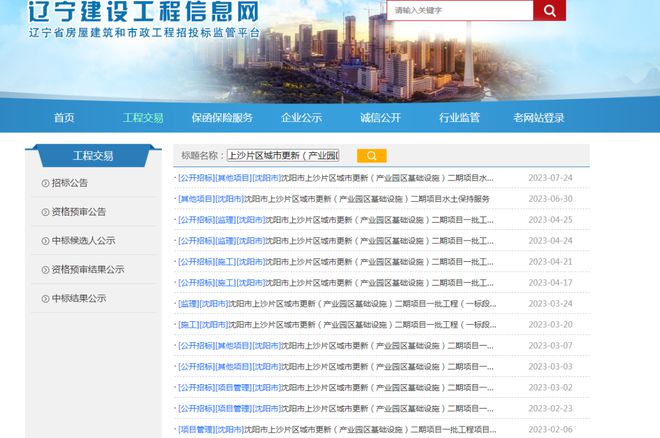Click the circle icon beside 资格预审结果公示
This screenshot has height=438, width=660.
(x=45, y=270)
